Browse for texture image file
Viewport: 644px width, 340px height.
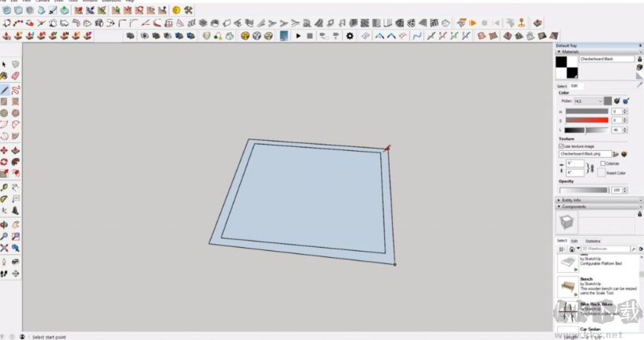click(x=616, y=154)
